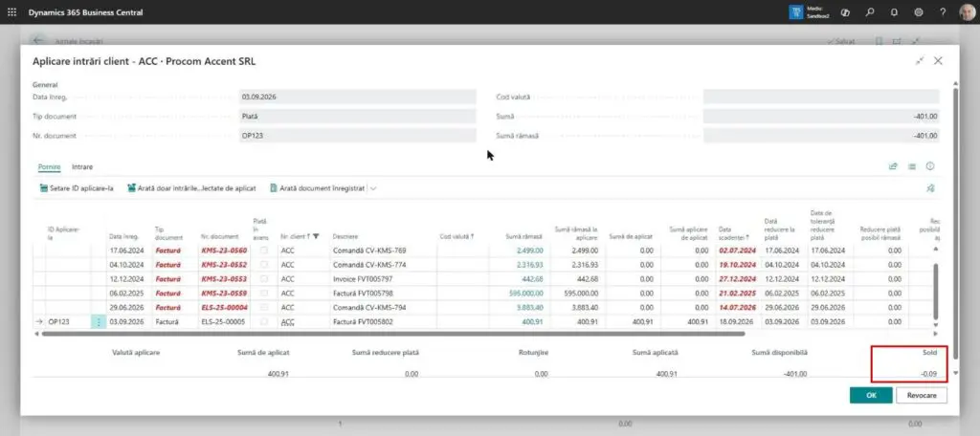
Task: Click the Tip document field showing Plată
Action: pyautogui.click(x=358, y=117)
